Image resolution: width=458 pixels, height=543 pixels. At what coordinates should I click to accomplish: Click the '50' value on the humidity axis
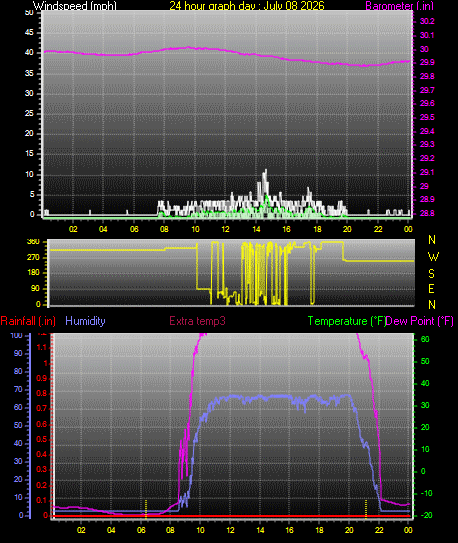coord(18,426)
